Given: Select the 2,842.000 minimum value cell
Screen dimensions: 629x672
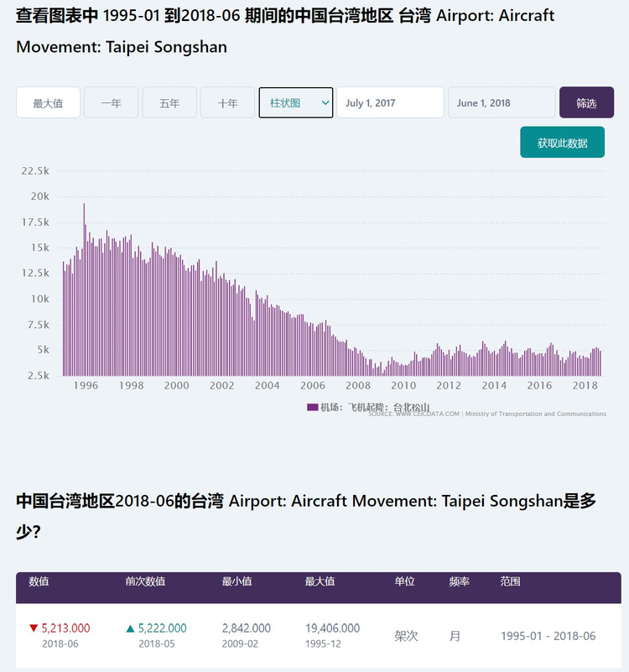Looking at the screenshot, I should pos(246,628).
